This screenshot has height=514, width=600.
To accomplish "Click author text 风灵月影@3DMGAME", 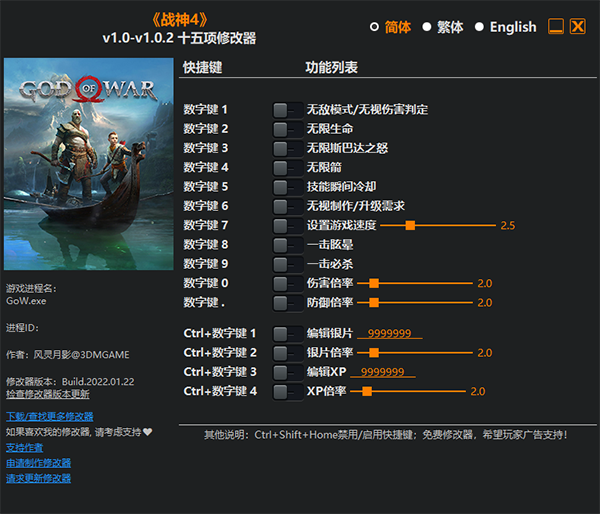I will [x=81, y=355].
